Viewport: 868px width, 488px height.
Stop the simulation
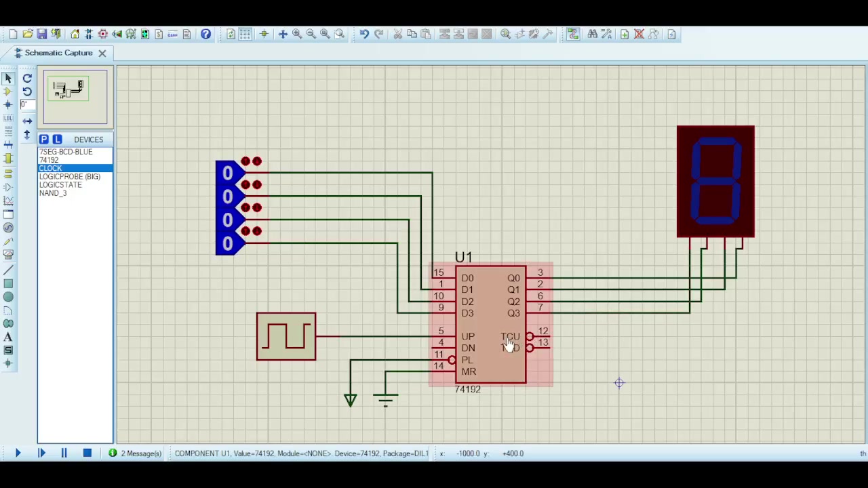click(x=87, y=453)
